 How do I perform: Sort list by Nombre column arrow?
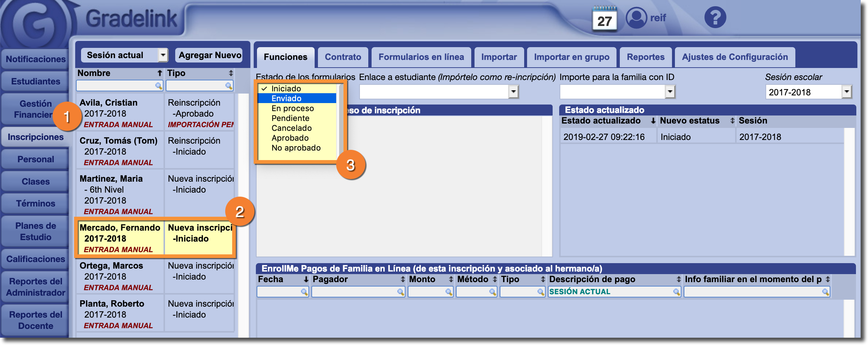160,73
